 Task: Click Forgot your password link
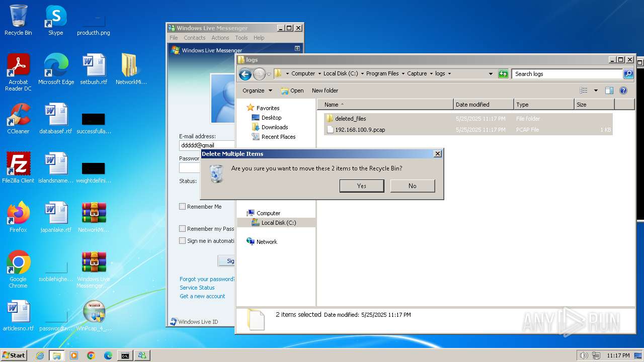(x=207, y=279)
